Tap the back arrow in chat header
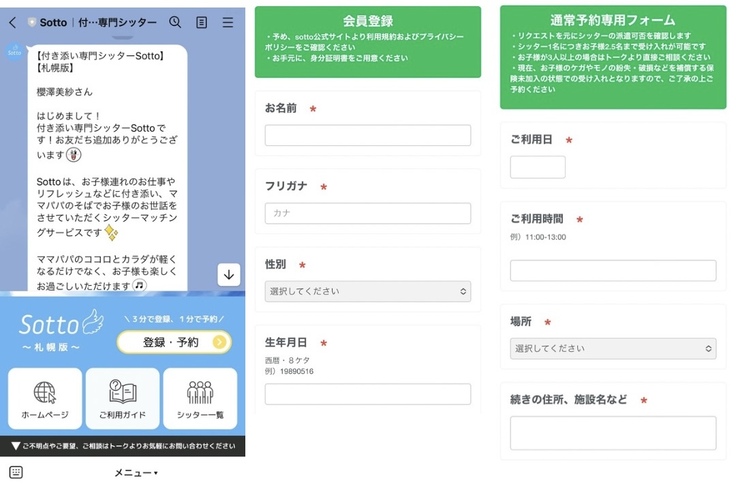The width and height of the screenshot is (736, 485). coord(12,22)
